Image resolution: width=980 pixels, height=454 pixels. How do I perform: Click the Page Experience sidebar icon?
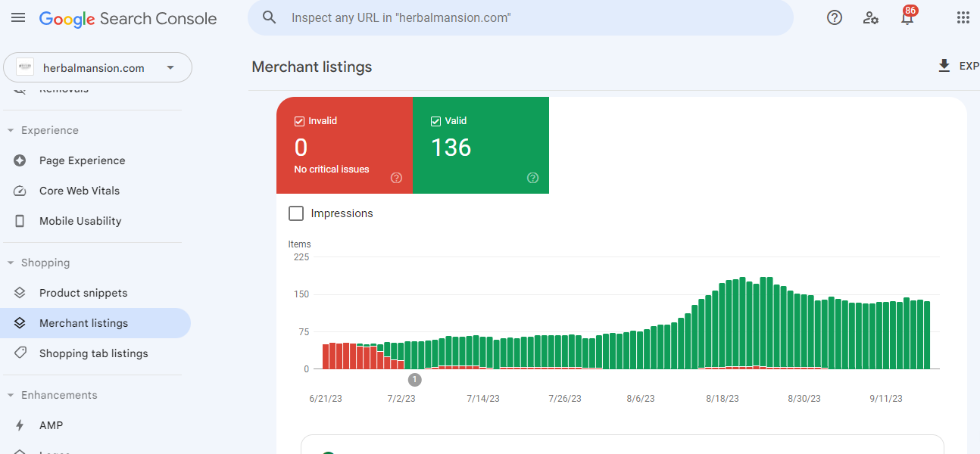click(x=20, y=160)
